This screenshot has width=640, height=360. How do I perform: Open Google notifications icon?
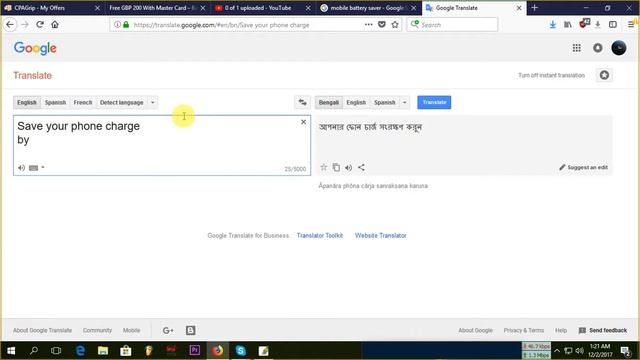tap(598, 48)
